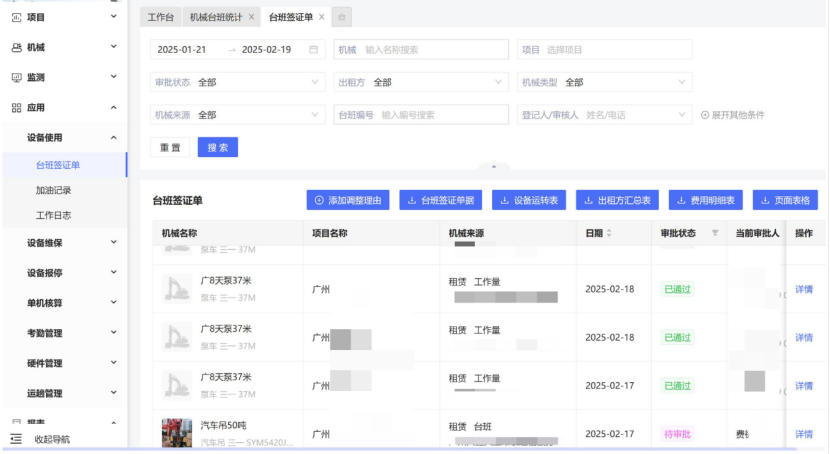Open the calendar icon in date range
Viewport: 830px width, 454px height.
(313, 50)
